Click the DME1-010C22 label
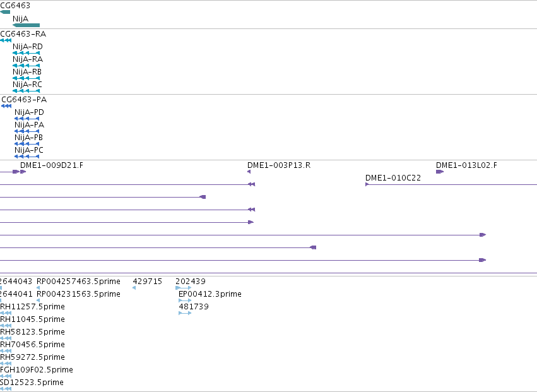Viewport: 537px width, 392px height. pos(393,178)
